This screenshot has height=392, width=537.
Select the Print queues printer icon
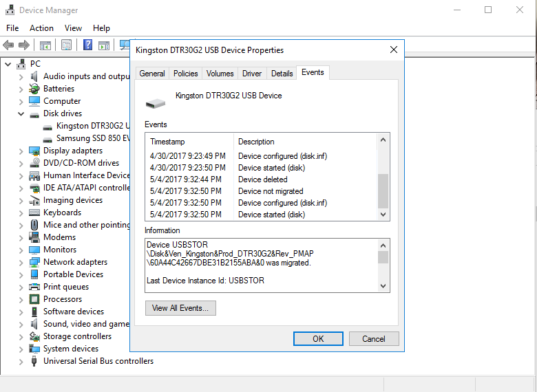click(x=34, y=287)
